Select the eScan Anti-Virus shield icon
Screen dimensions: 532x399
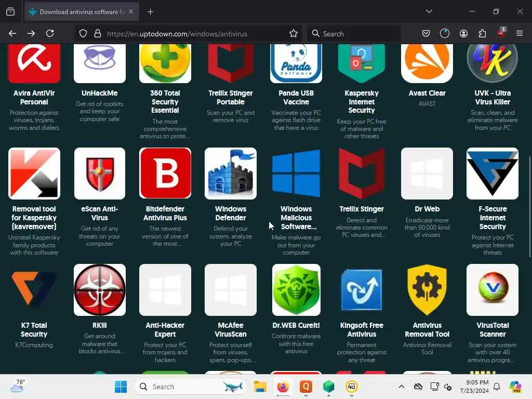pos(99,174)
